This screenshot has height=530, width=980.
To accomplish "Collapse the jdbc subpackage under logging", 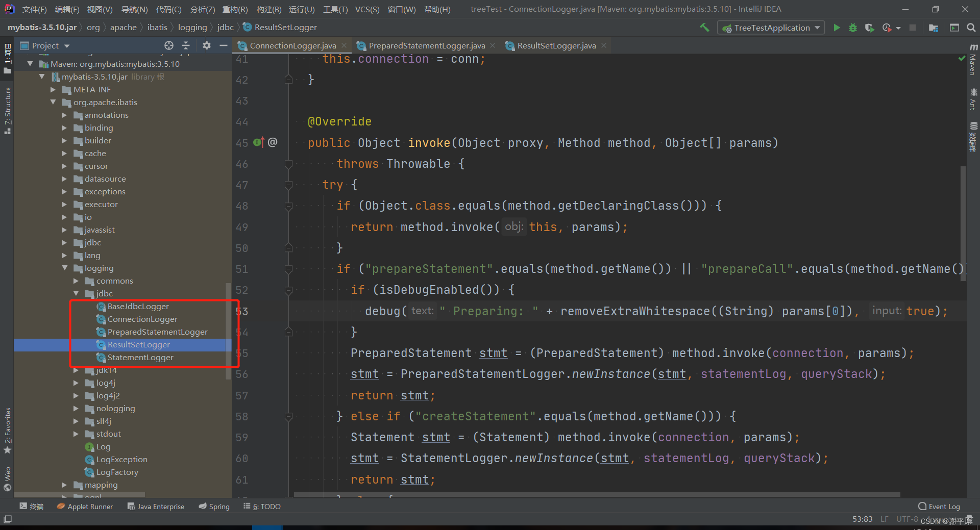I will pyautogui.click(x=76, y=293).
